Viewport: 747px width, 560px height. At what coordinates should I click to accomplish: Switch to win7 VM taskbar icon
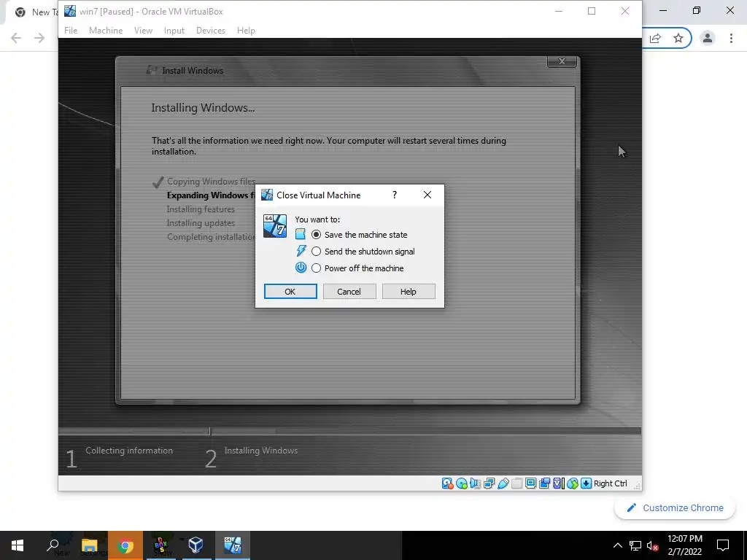[233, 545]
